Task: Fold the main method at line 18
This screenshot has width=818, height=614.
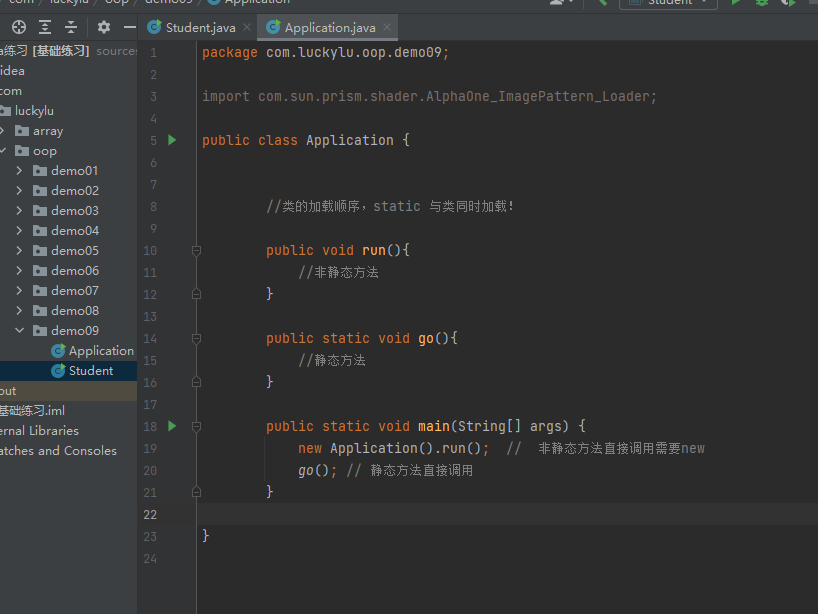Action: click(x=196, y=426)
